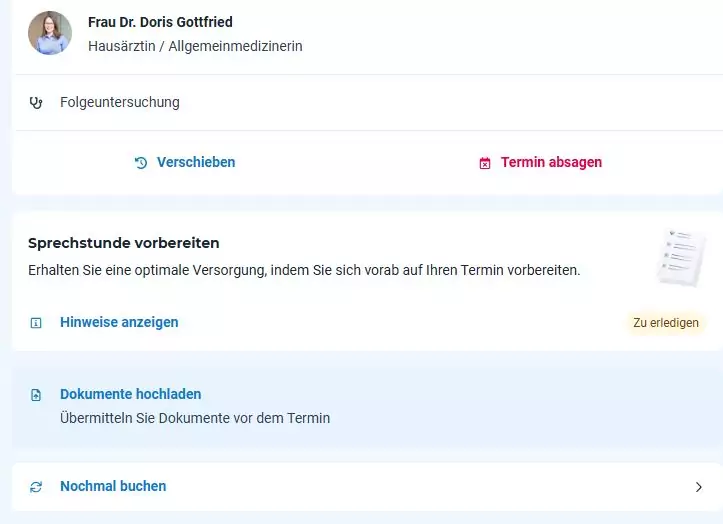Click the stethoscope icon beside Folgeuntersuchung
Viewport: 723px width, 524px height.
point(36,102)
